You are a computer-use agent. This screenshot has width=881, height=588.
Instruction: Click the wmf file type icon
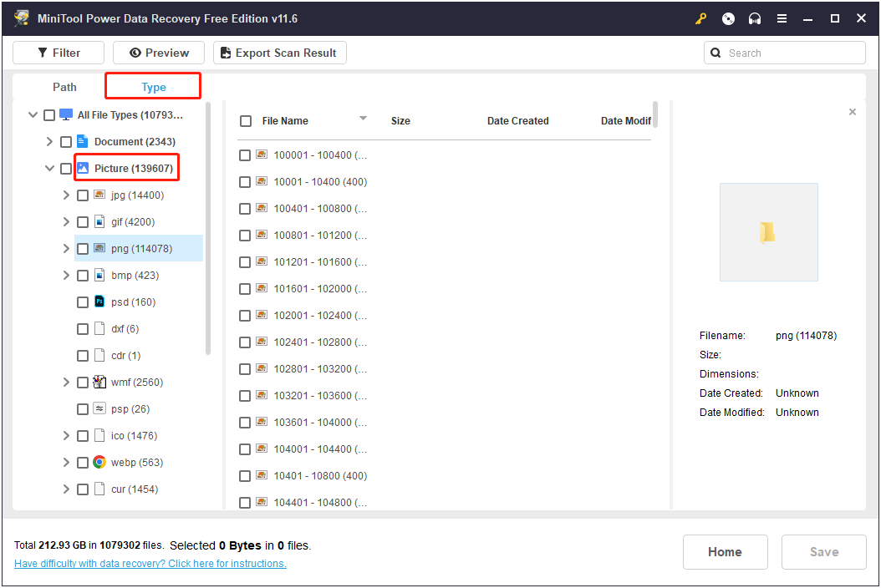pos(99,382)
